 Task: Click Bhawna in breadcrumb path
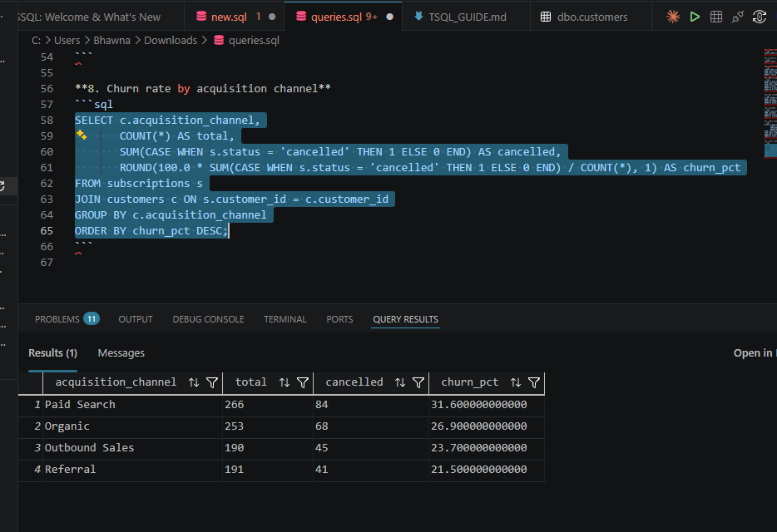point(111,41)
